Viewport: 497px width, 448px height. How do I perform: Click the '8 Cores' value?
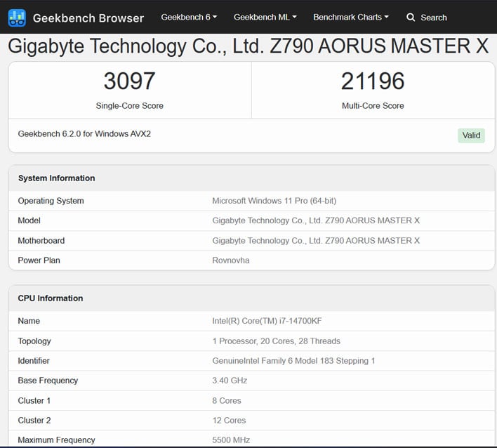click(x=227, y=401)
